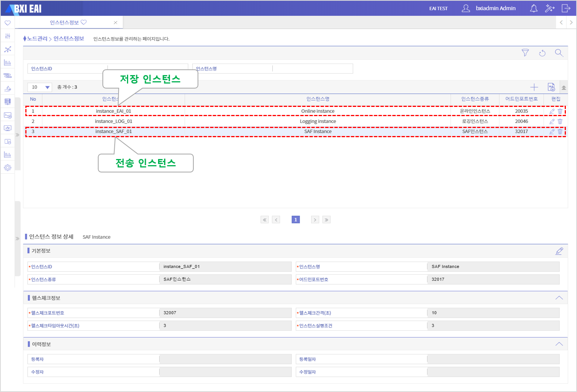
Task: Open the rows-per-page dropdown showing 10
Action: [40, 87]
